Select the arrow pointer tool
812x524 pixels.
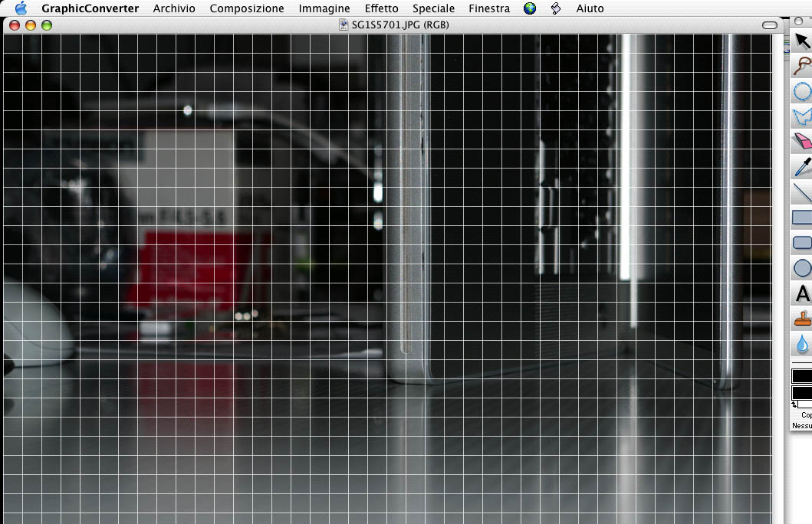tap(802, 41)
